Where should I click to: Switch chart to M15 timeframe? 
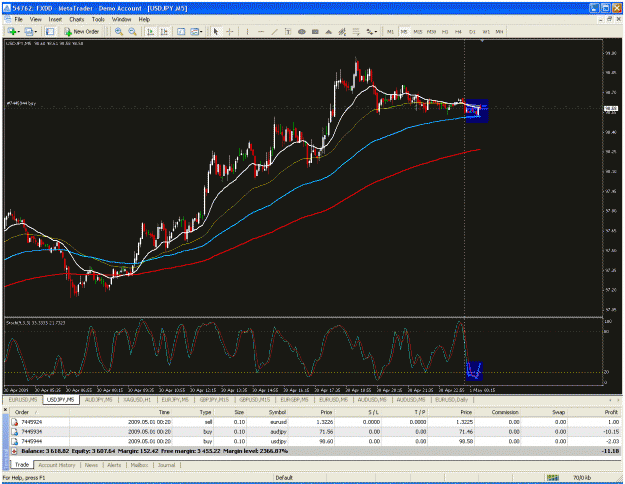pos(417,31)
